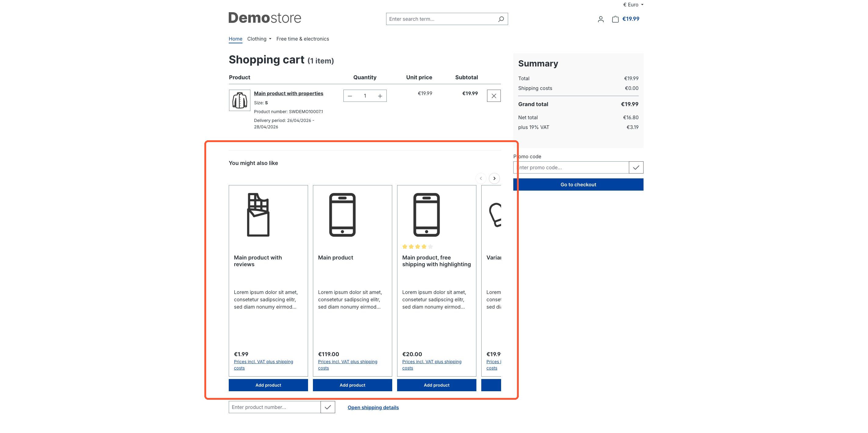Click VAT shipping link under €119.00

point(347,365)
